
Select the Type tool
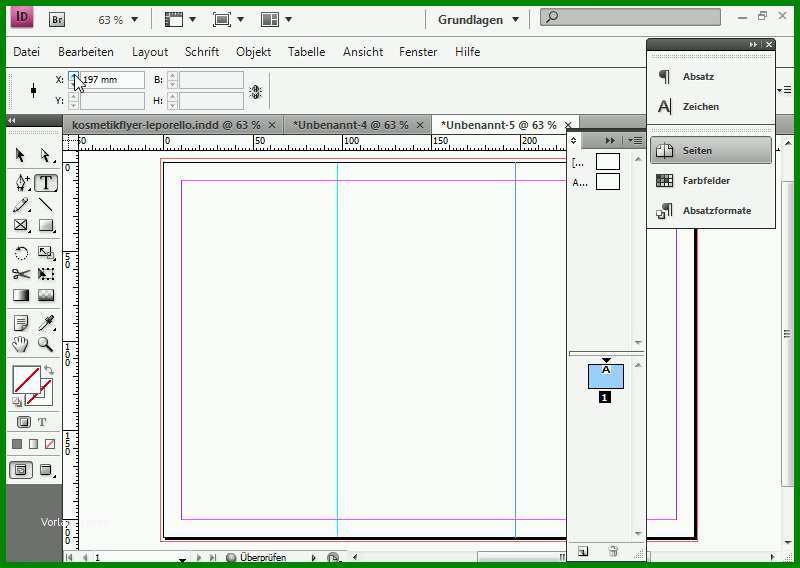tap(46, 183)
